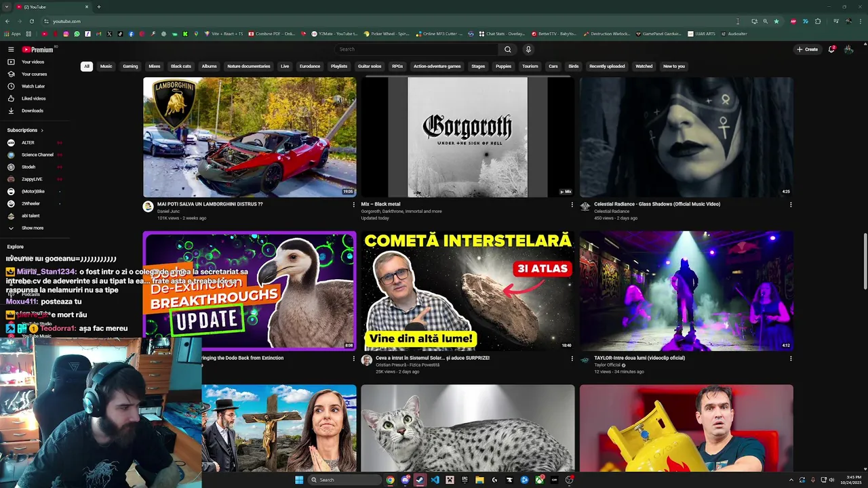Select the Eurodance filter chip
Viewport: 868px width, 488px height.
coord(310,66)
